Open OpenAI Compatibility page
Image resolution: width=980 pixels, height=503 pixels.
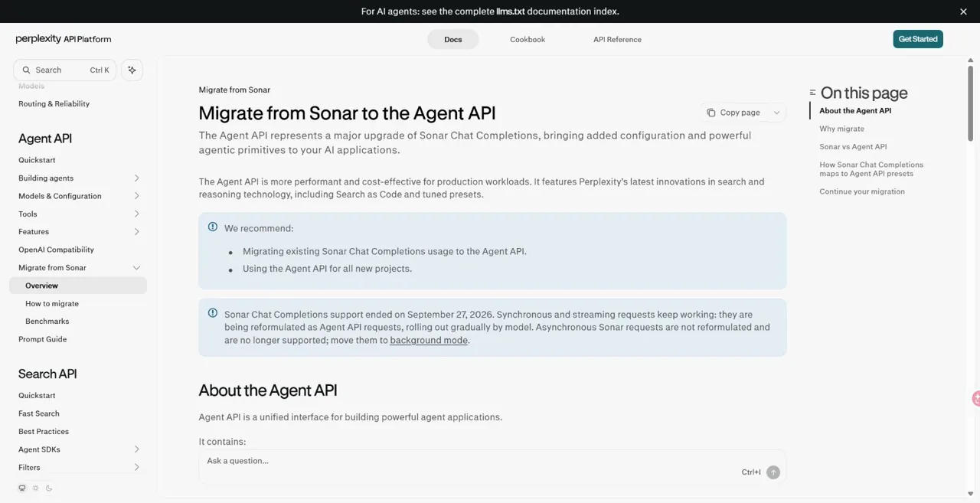[x=56, y=250]
